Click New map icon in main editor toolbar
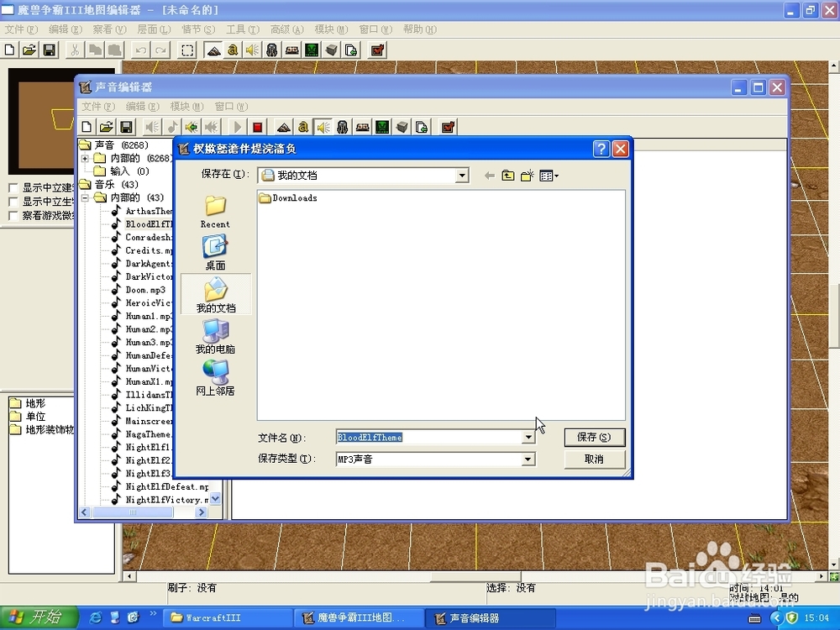The image size is (840, 630). [x=9, y=50]
